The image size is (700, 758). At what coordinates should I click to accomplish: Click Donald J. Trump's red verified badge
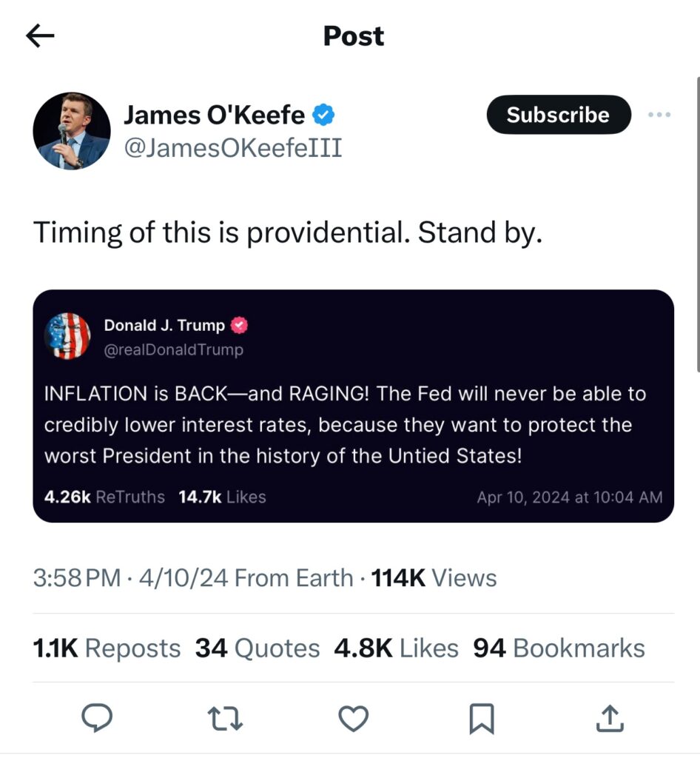pos(240,325)
